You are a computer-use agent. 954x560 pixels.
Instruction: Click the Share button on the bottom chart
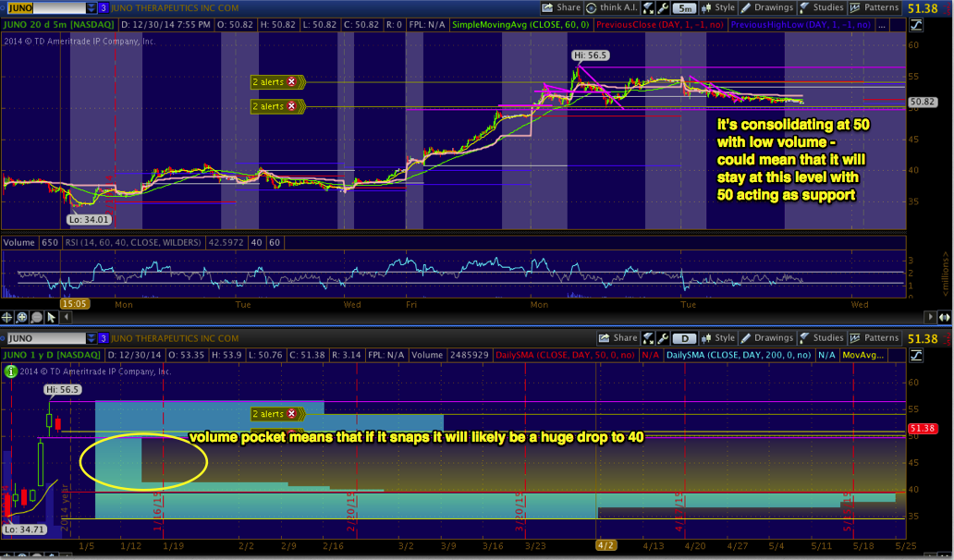[619, 338]
